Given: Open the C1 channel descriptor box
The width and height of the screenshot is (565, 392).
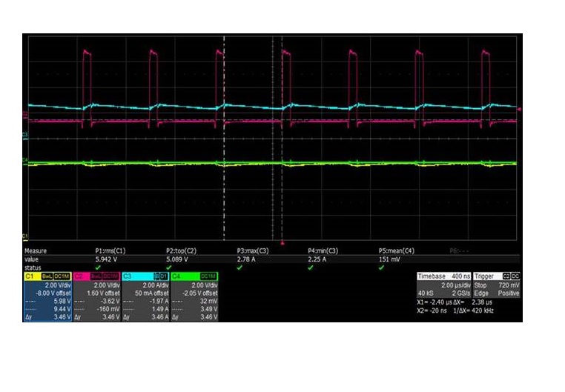Looking at the screenshot, I should pos(47,296).
